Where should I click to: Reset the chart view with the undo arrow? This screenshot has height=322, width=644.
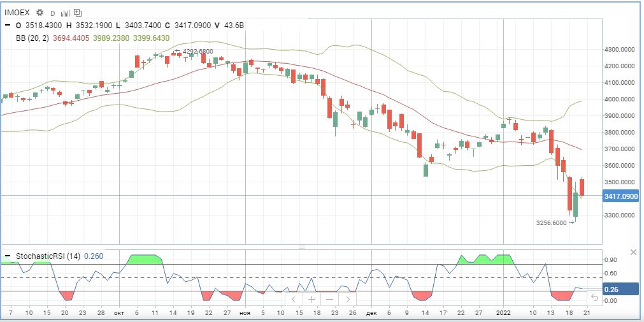pos(594,297)
